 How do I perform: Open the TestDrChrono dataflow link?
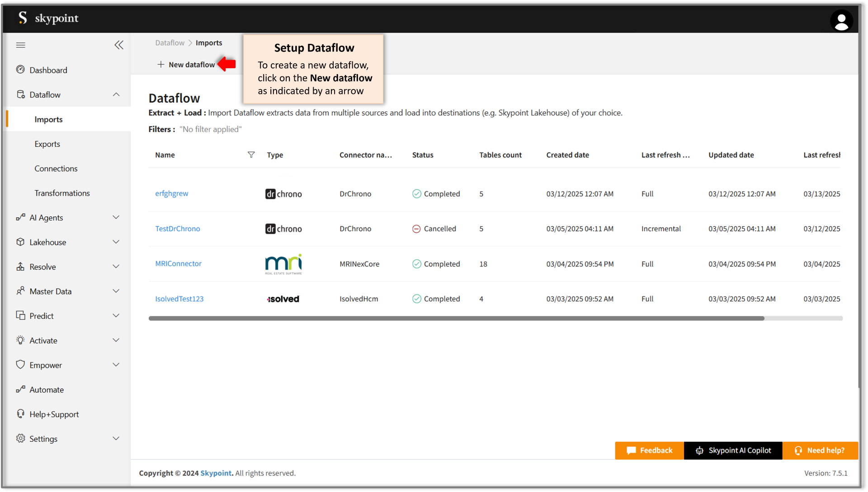pyautogui.click(x=177, y=229)
